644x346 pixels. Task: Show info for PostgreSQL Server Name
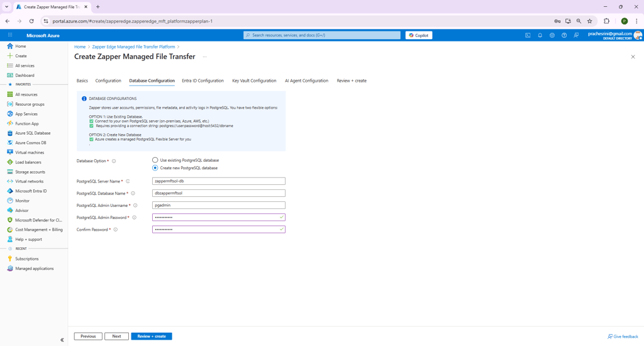tap(128, 181)
